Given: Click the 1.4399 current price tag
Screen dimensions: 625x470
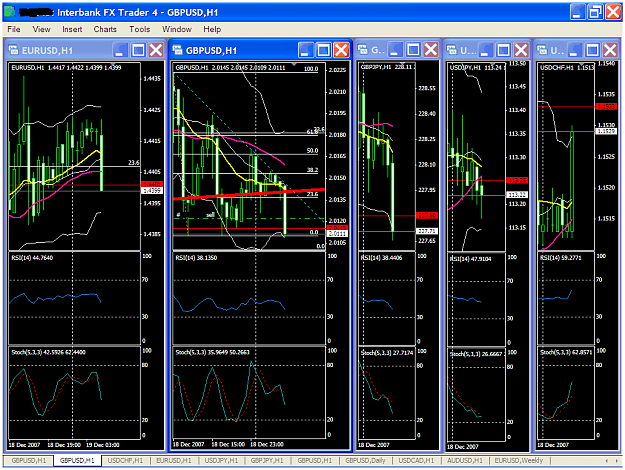Looking at the screenshot, I should coord(152,191).
